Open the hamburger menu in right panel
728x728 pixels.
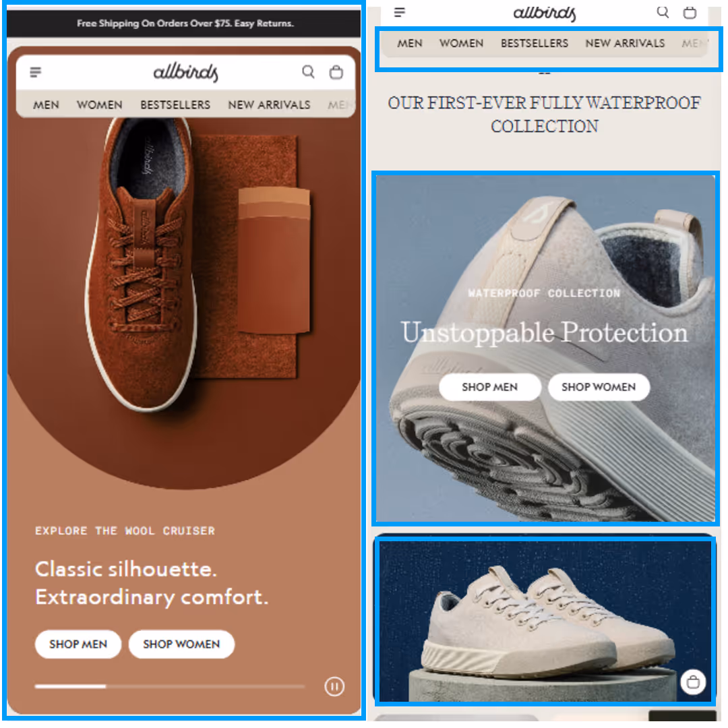click(400, 12)
